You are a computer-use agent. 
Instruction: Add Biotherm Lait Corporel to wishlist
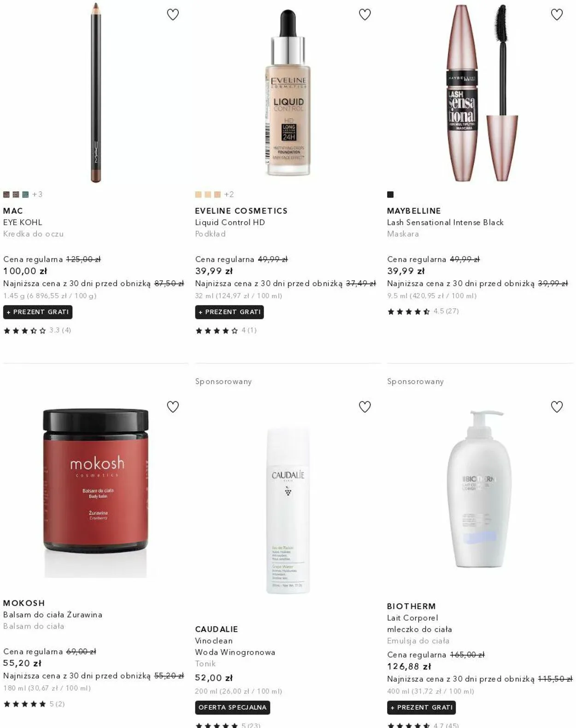click(557, 407)
